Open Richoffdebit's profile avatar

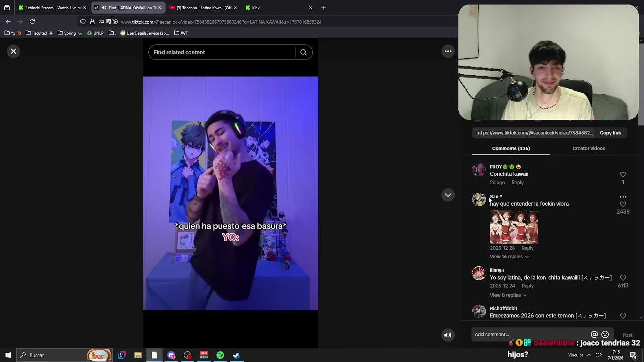(x=478, y=312)
